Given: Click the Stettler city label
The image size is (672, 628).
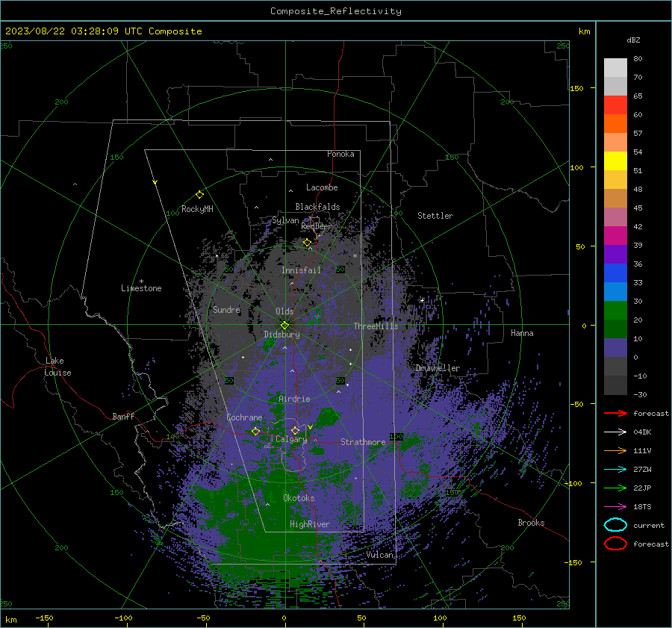Looking at the screenshot, I should click(x=435, y=216).
